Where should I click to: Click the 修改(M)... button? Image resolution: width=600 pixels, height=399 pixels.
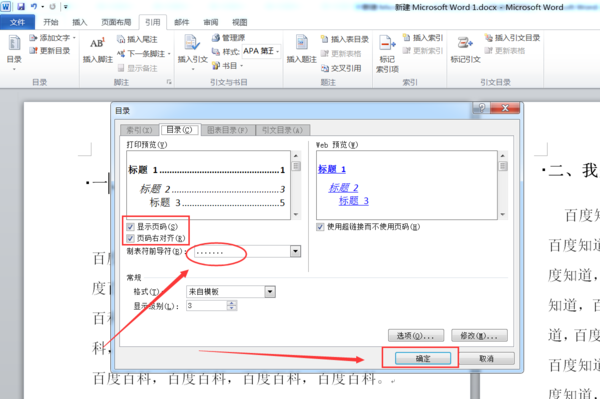[x=479, y=335]
